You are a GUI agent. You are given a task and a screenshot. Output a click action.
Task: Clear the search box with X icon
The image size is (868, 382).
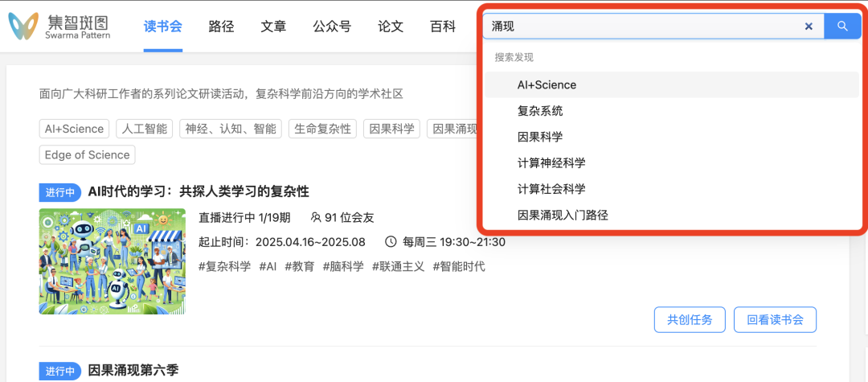tap(809, 27)
